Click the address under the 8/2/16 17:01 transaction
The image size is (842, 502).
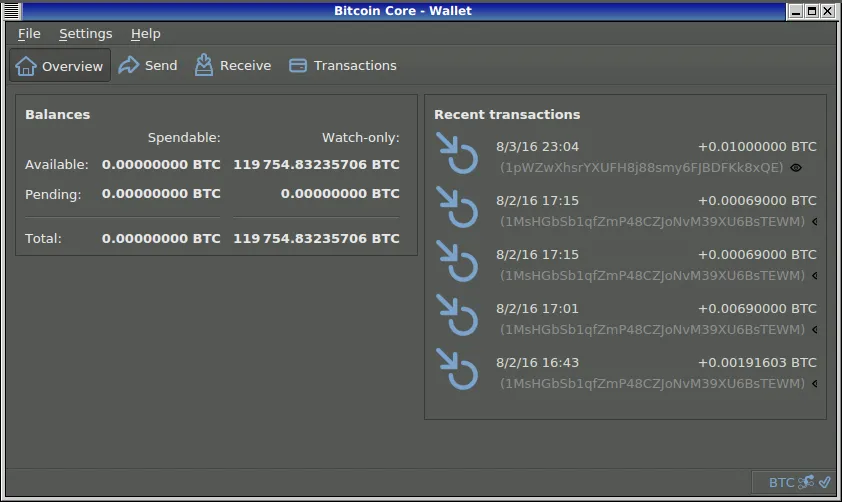pos(652,330)
